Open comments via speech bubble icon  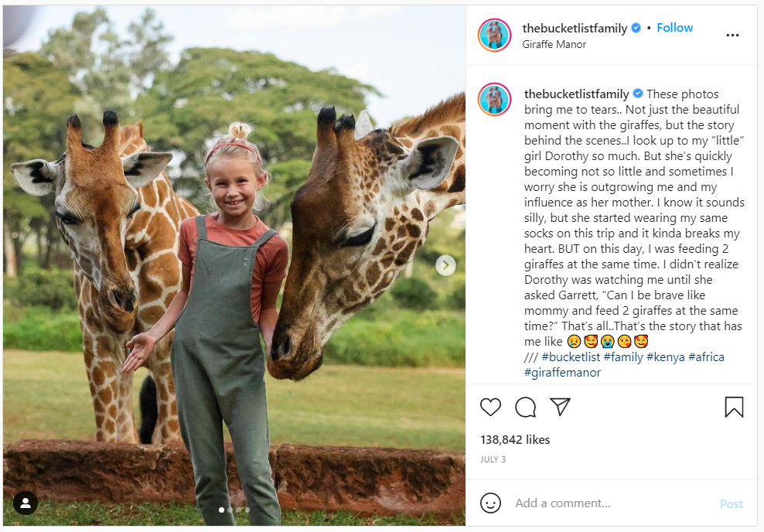526,407
